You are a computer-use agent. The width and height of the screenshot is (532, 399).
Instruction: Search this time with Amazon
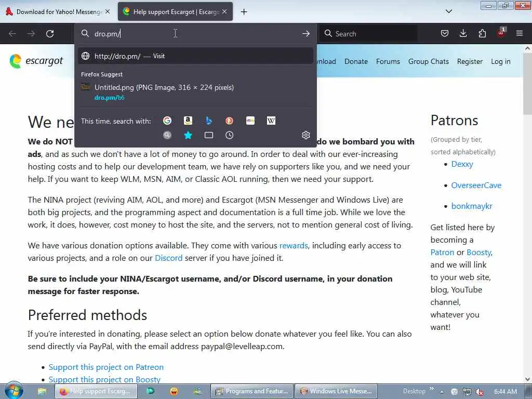[x=188, y=121]
